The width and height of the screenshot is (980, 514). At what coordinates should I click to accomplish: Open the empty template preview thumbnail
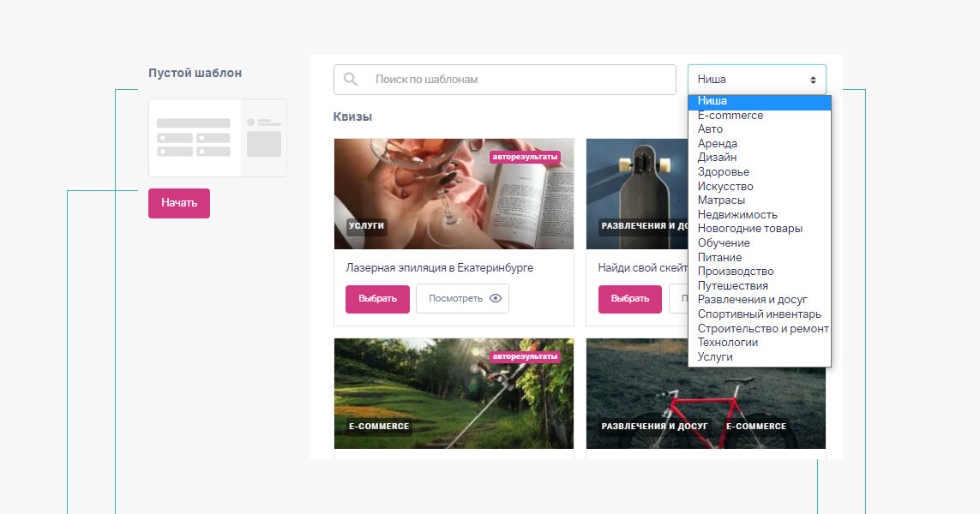coord(218,138)
